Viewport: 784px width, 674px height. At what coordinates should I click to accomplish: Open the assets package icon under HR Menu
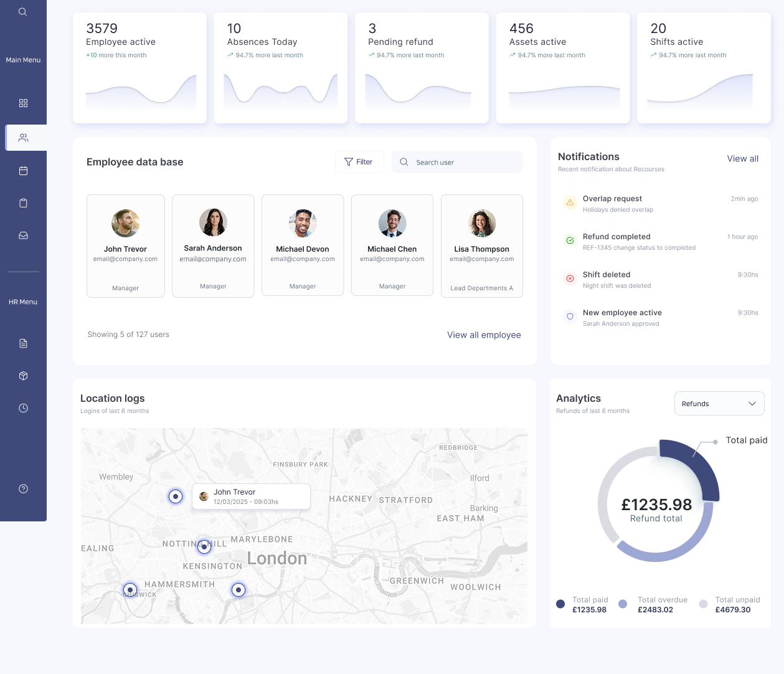[x=23, y=376]
